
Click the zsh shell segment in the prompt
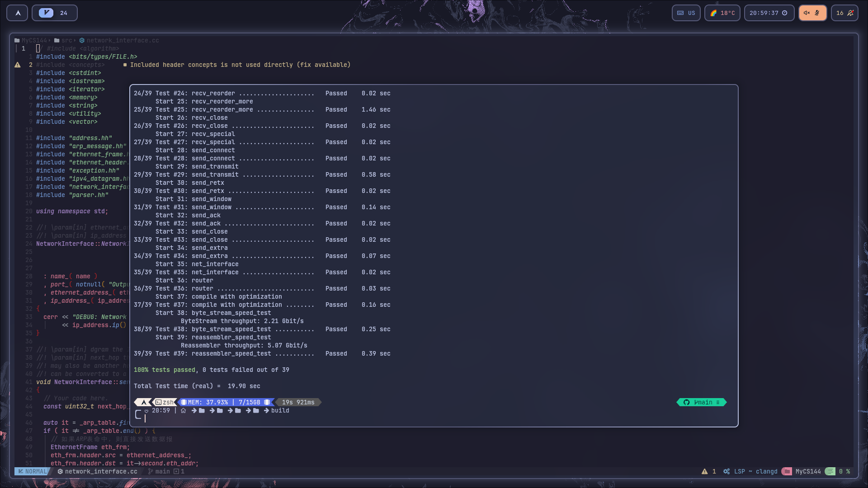pos(165,403)
